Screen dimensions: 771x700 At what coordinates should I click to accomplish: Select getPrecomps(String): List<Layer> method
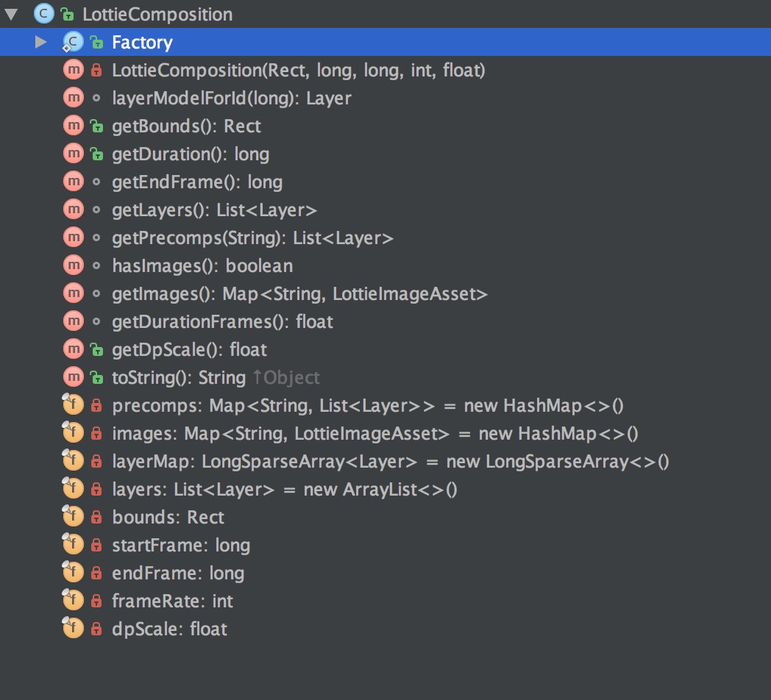[253, 238]
